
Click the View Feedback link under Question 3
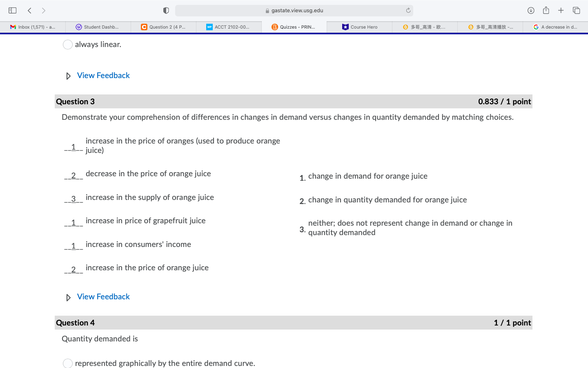[103, 296]
